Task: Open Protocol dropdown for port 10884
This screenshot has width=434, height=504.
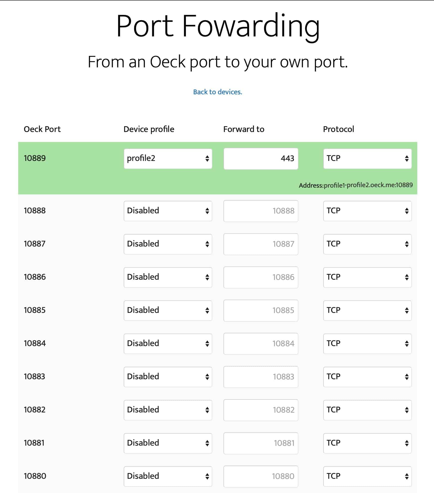Action: click(367, 344)
